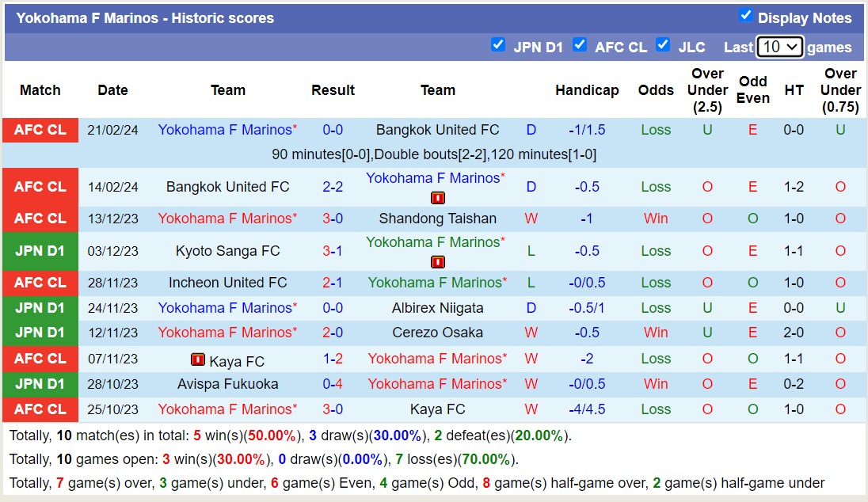
Task: Click the JPN D1 badge on the Avispa Fukuoka row
Action: click(x=40, y=384)
